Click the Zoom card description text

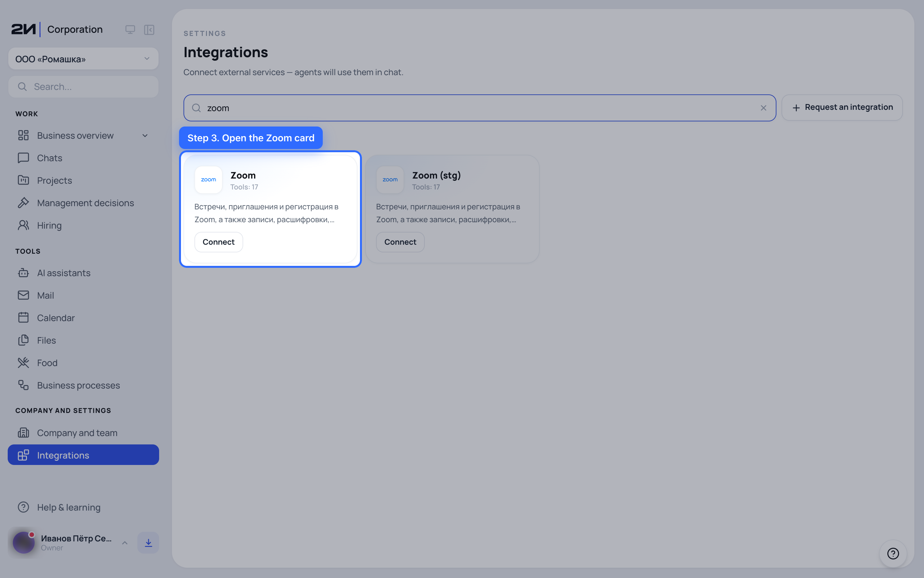(x=266, y=213)
